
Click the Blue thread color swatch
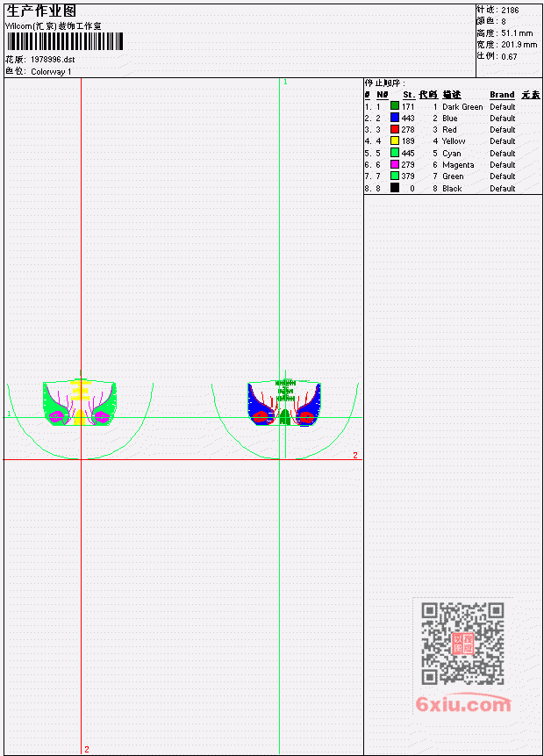(x=395, y=118)
